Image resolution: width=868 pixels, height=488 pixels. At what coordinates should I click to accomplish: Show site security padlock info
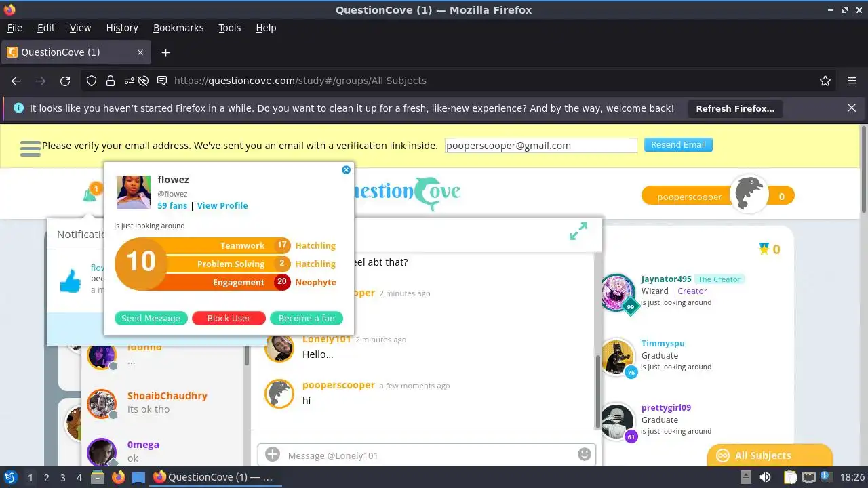[x=110, y=81]
